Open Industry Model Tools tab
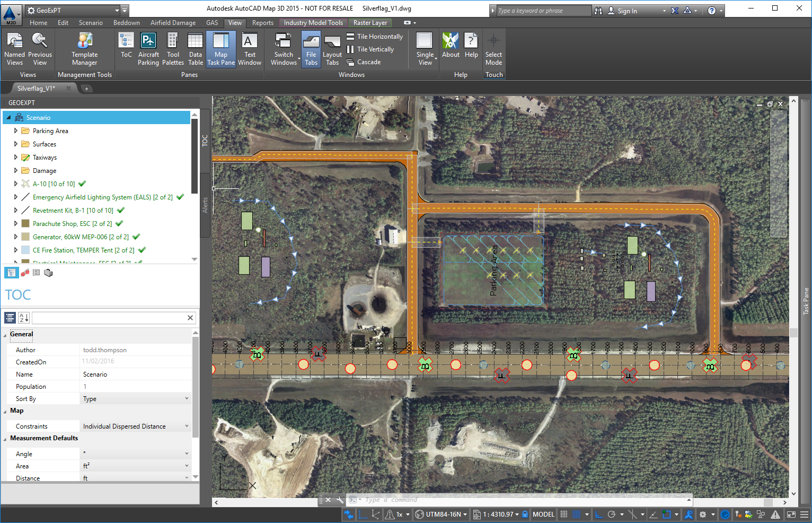This screenshot has height=523, width=812. [x=313, y=23]
